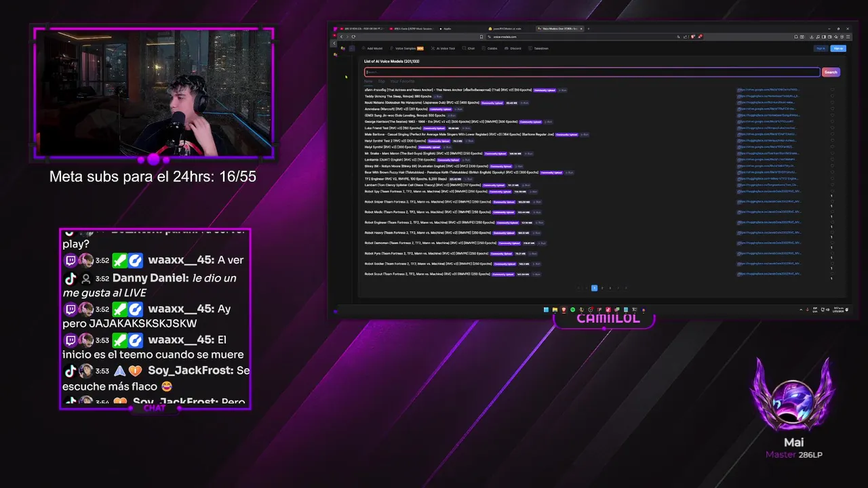The width and height of the screenshot is (868, 488).
Task: Favorite the Luke Friend Test heart
Action: 832,128
